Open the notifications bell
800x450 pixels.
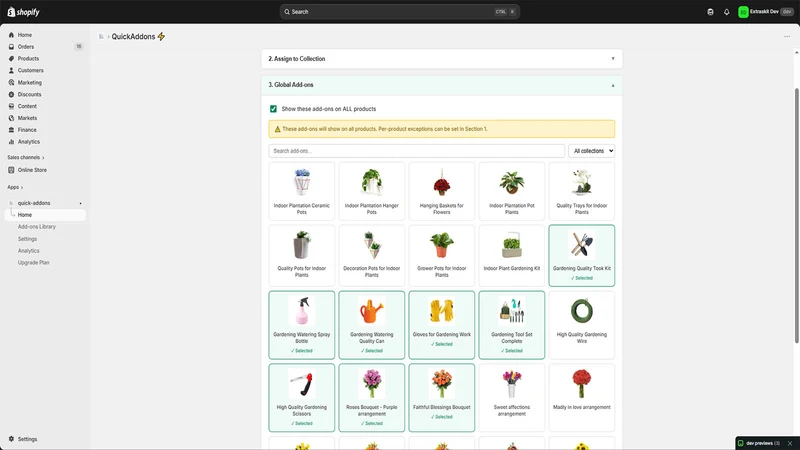727,12
